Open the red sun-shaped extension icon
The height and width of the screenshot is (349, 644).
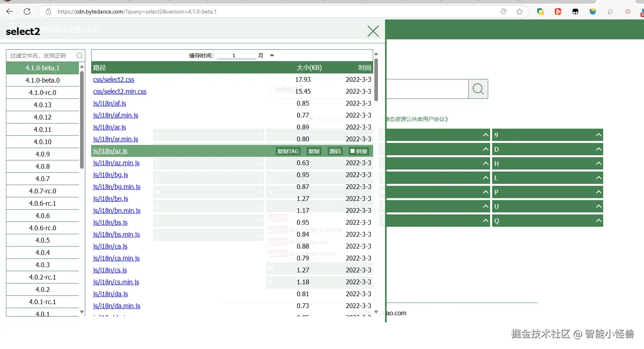coord(628,12)
